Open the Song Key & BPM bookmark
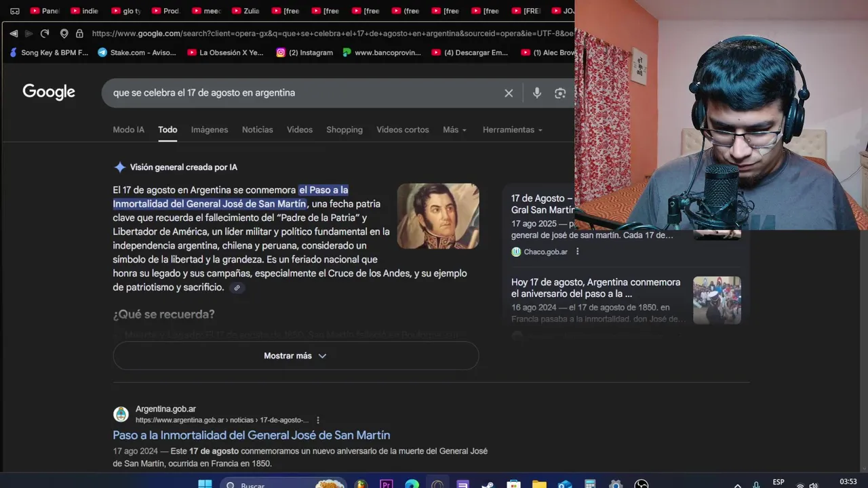 (49, 52)
